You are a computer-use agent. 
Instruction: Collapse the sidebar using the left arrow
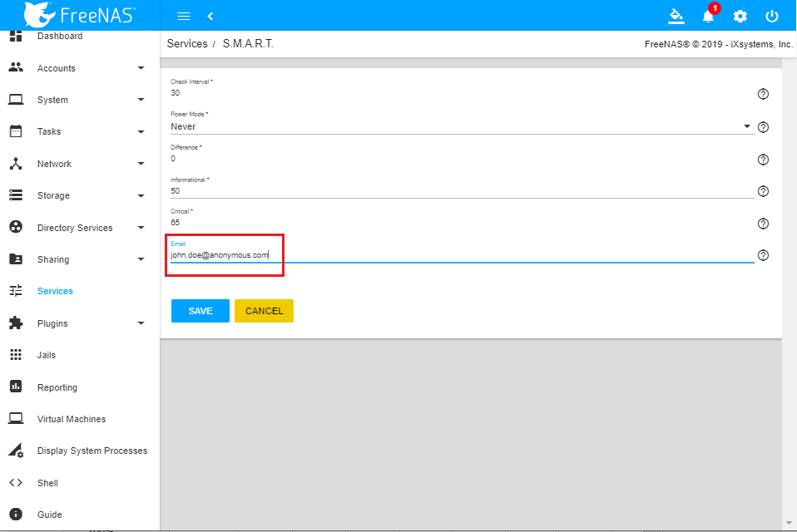210,16
